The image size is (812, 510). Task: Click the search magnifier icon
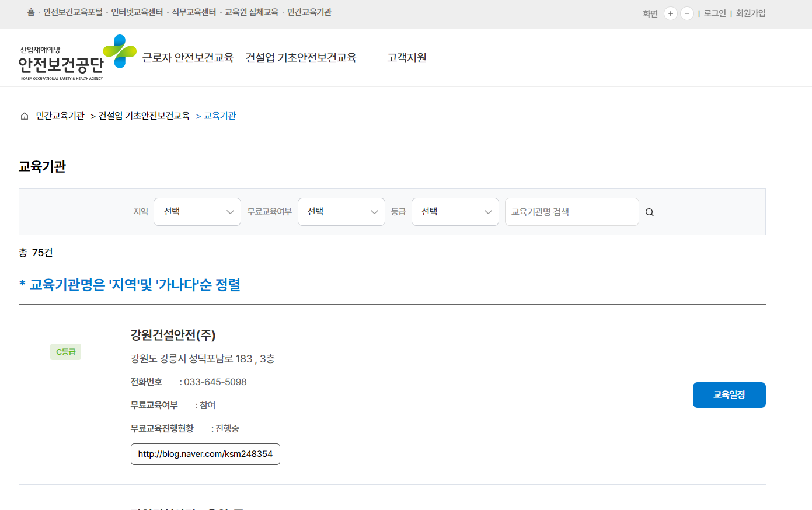pyautogui.click(x=649, y=212)
